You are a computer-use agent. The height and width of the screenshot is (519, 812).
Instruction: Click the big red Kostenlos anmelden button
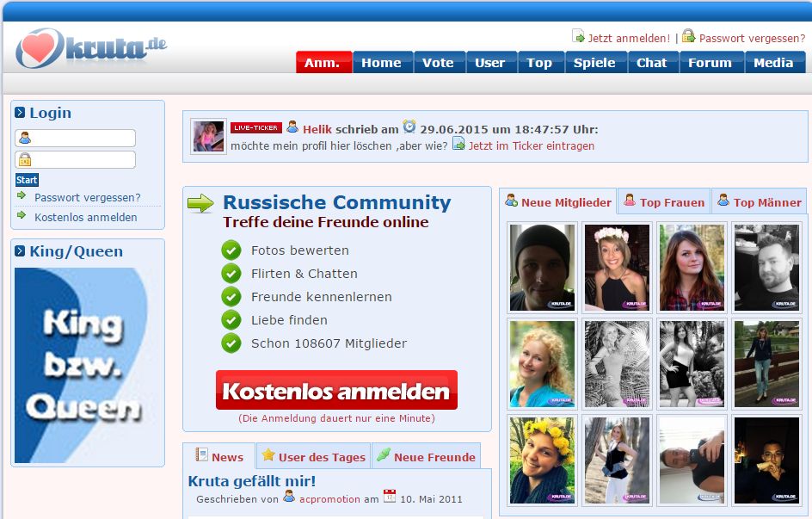(x=336, y=390)
